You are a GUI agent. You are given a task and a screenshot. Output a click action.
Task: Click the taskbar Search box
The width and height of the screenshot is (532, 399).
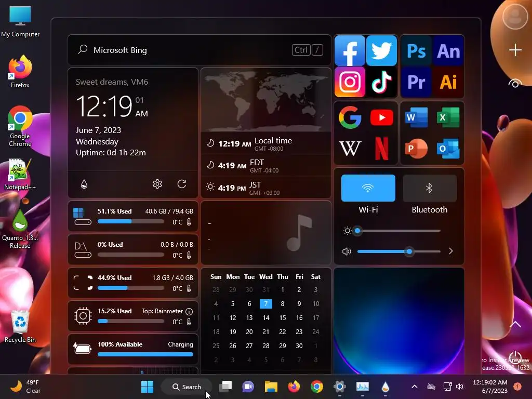tap(187, 387)
